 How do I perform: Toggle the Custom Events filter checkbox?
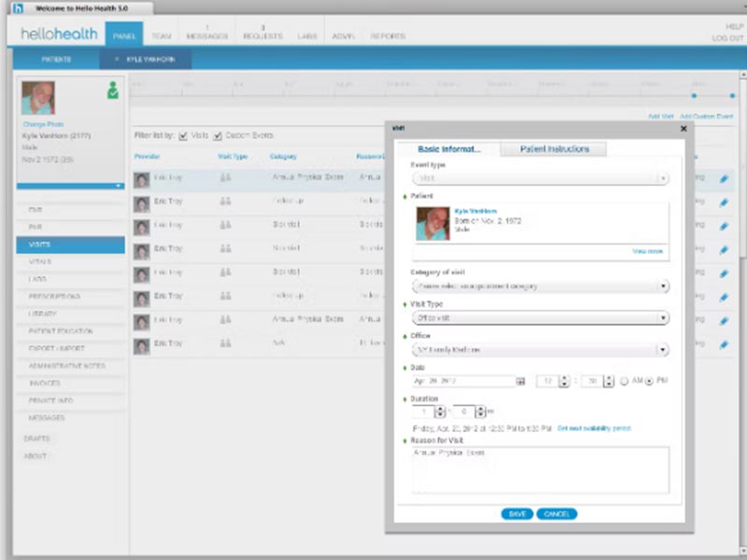pyautogui.click(x=218, y=135)
